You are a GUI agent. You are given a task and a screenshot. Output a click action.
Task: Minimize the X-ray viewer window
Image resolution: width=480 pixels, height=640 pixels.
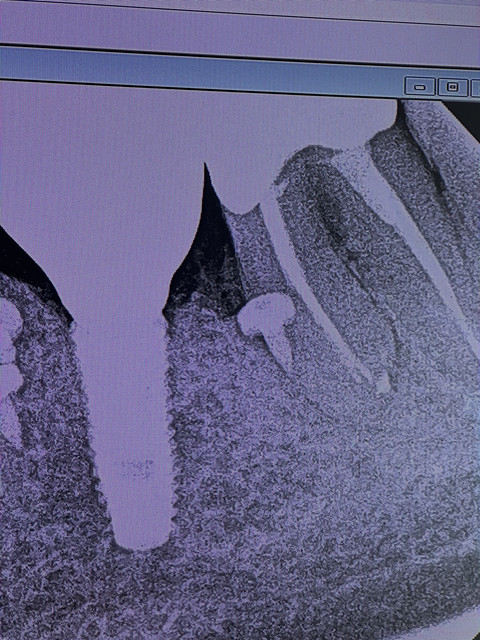[420, 87]
